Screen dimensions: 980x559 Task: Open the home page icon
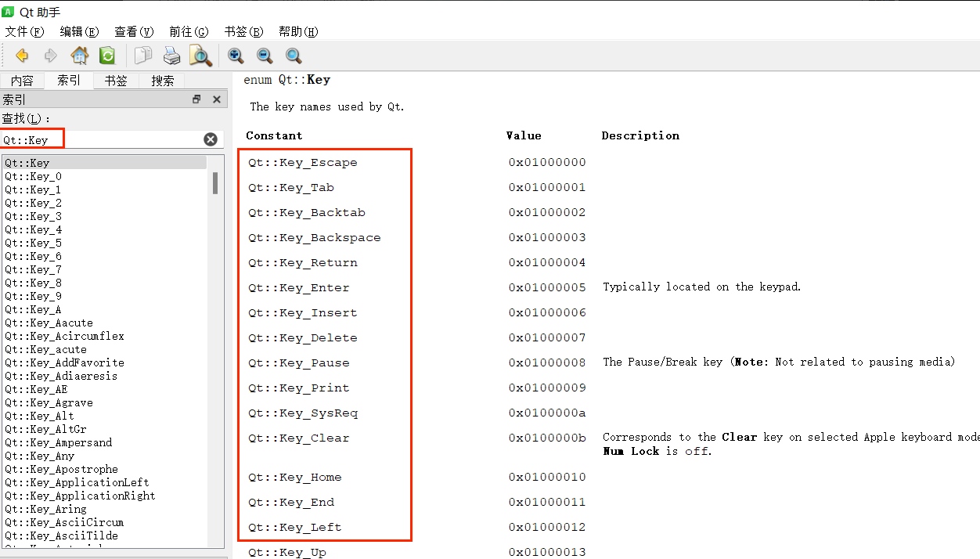click(79, 56)
